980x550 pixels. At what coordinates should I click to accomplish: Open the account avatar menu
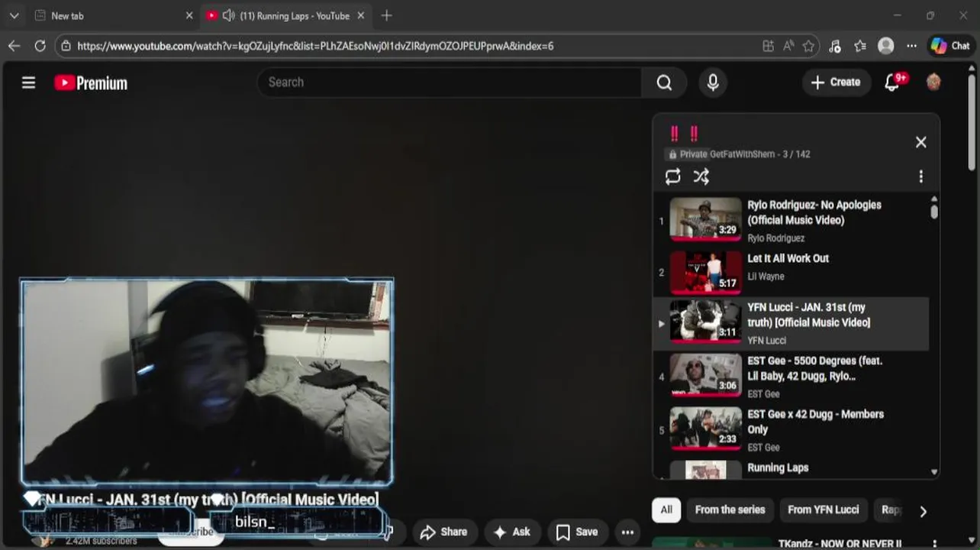pyautogui.click(x=933, y=82)
